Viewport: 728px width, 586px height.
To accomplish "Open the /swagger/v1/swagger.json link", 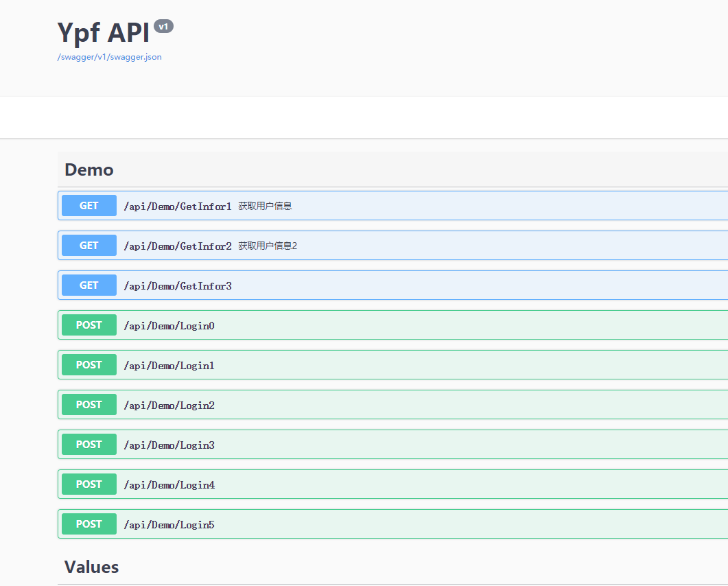I will [x=110, y=57].
